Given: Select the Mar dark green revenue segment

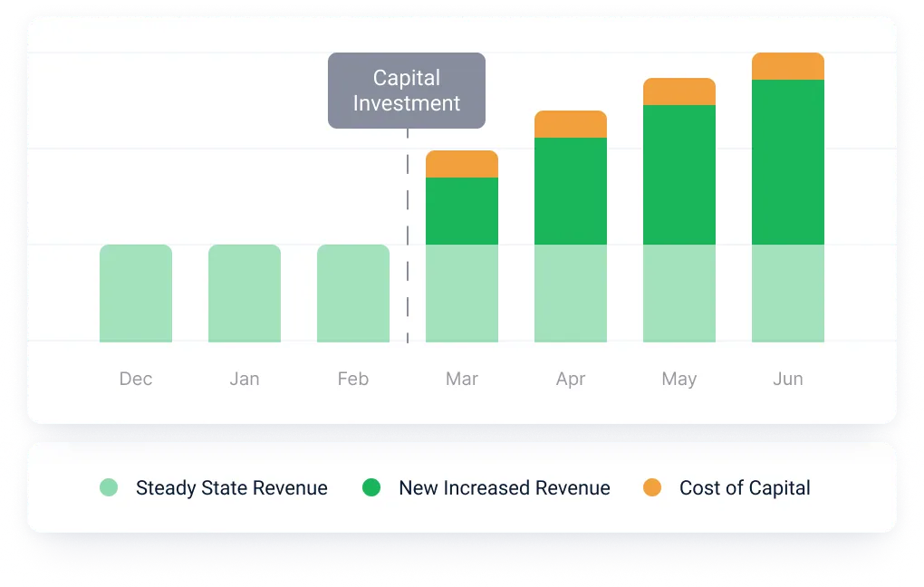Looking at the screenshot, I should tap(462, 211).
